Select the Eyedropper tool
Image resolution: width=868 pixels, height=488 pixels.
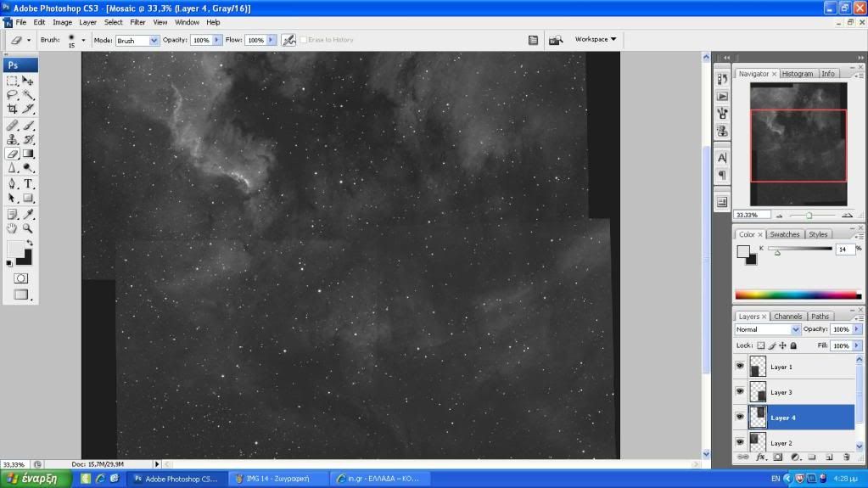pos(28,214)
